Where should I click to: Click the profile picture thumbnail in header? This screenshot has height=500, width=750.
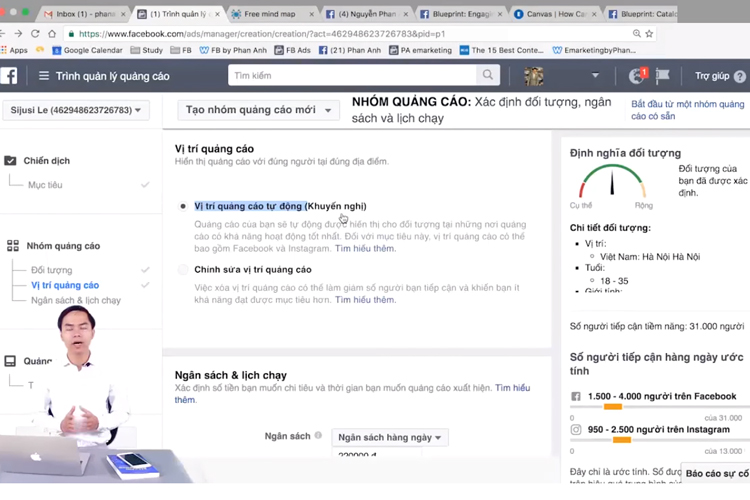point(535,76)
